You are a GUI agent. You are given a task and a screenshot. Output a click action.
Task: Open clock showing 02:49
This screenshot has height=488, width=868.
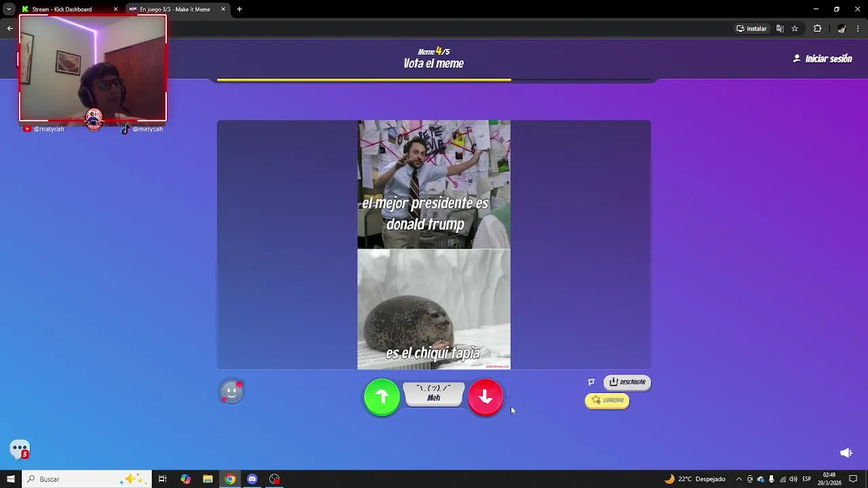(x=829, y=479)
